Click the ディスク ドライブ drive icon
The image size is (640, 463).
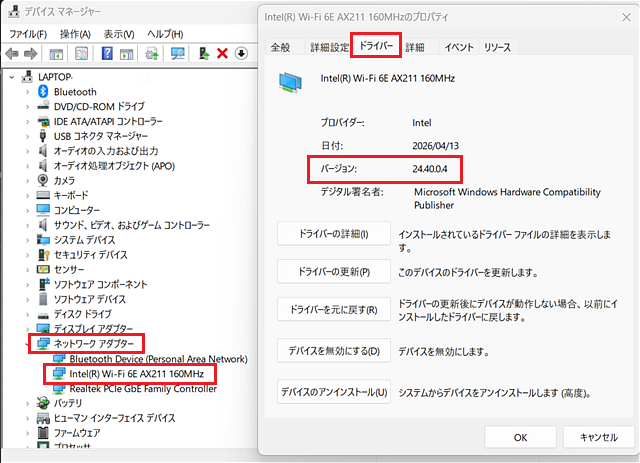point(43,315)
